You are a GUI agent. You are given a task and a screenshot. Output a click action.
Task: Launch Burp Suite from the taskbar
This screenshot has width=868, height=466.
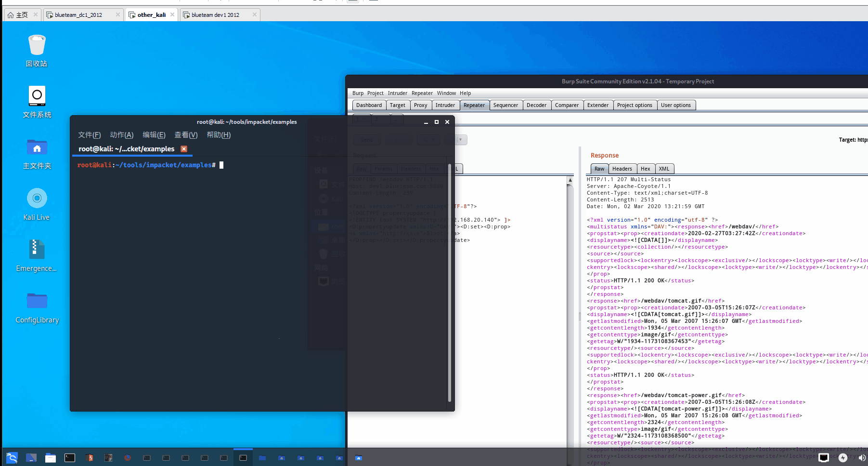pyautogui.click(x=89, y=458)
